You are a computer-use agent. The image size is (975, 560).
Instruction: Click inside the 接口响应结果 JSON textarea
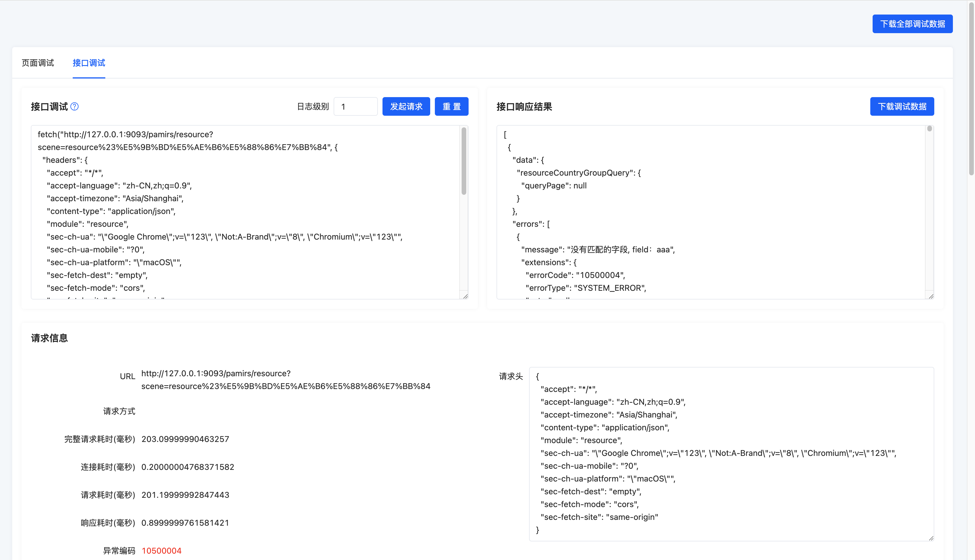coord(712,212)
